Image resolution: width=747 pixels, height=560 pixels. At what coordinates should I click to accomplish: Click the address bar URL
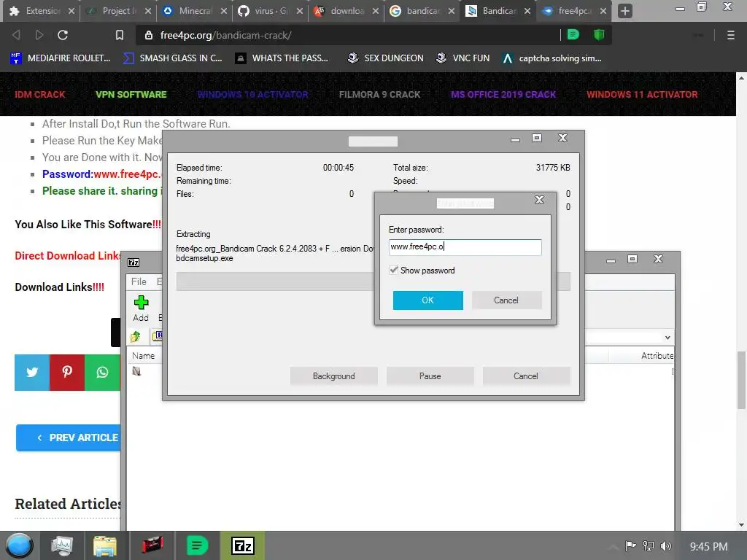click(x=226, y=35)
